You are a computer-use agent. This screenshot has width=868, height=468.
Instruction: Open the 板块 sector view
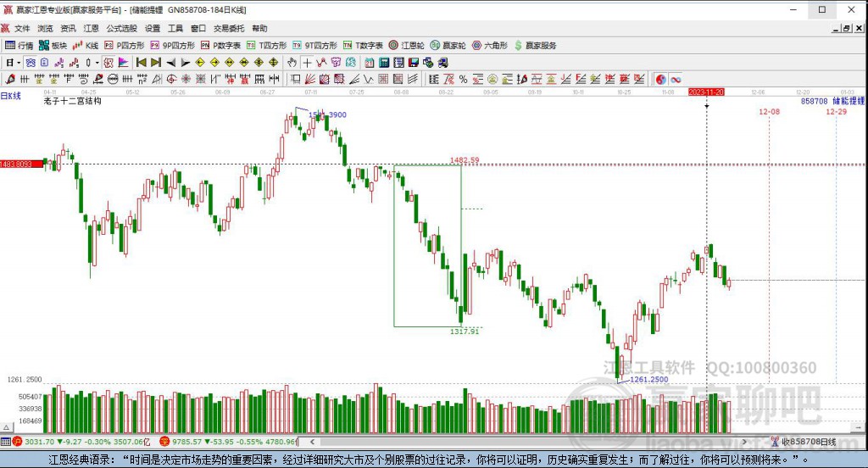tap(53, 46)
